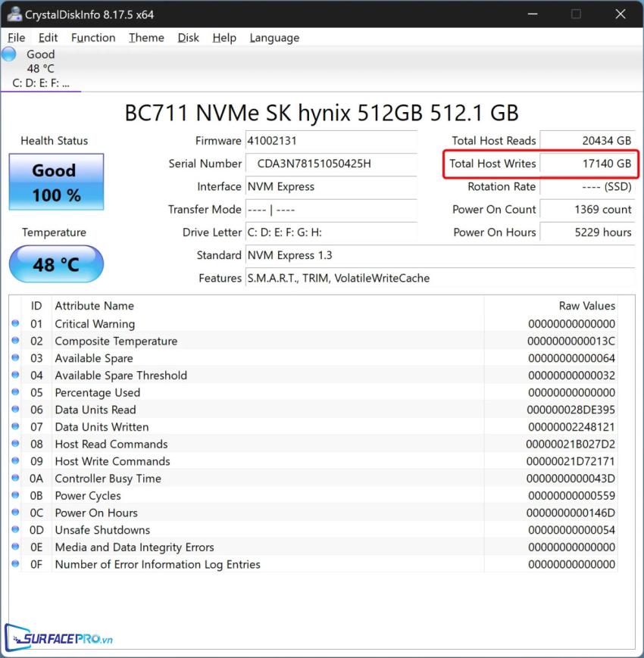Click raw value 00000000000559

pos(572,496)
